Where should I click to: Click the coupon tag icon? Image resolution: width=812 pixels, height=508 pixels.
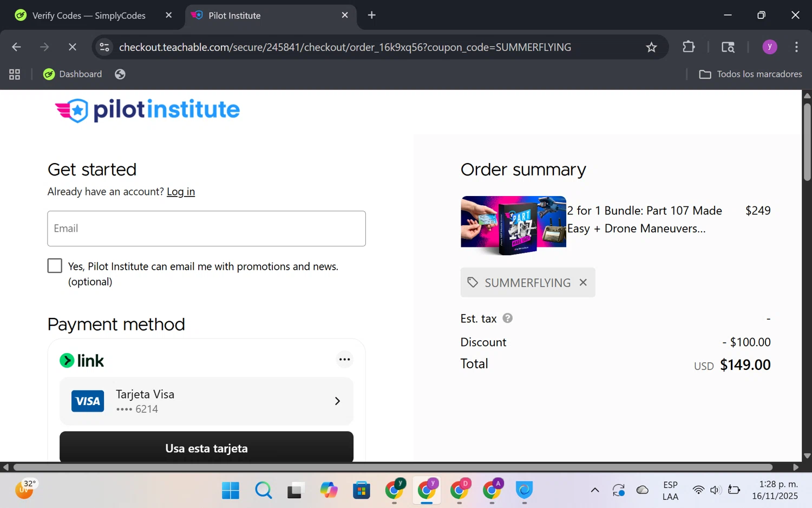[x=473, y=282]
